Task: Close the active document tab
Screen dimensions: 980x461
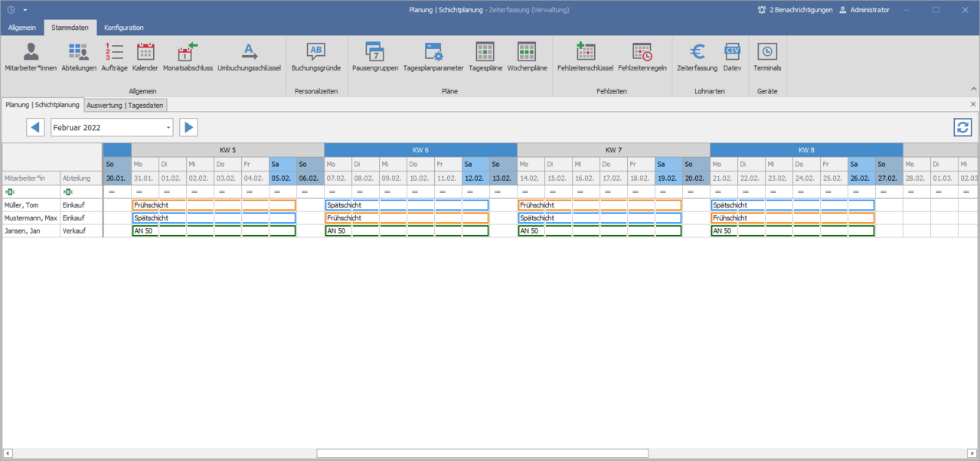Action: click(973, 104)
